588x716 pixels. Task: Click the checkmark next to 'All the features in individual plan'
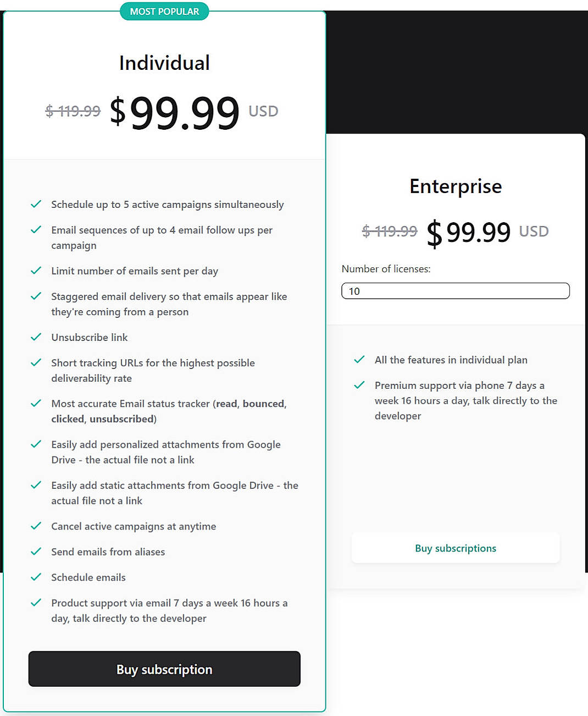(359, 360)
